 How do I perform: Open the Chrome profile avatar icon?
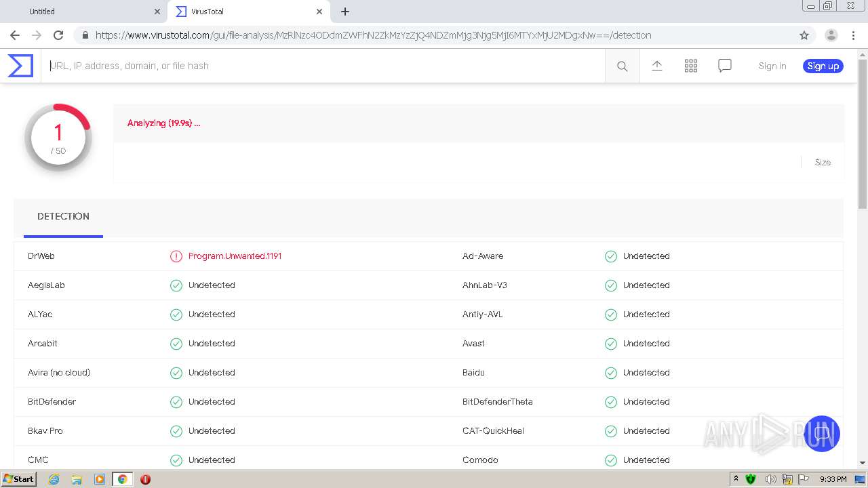tap(831, 35)
